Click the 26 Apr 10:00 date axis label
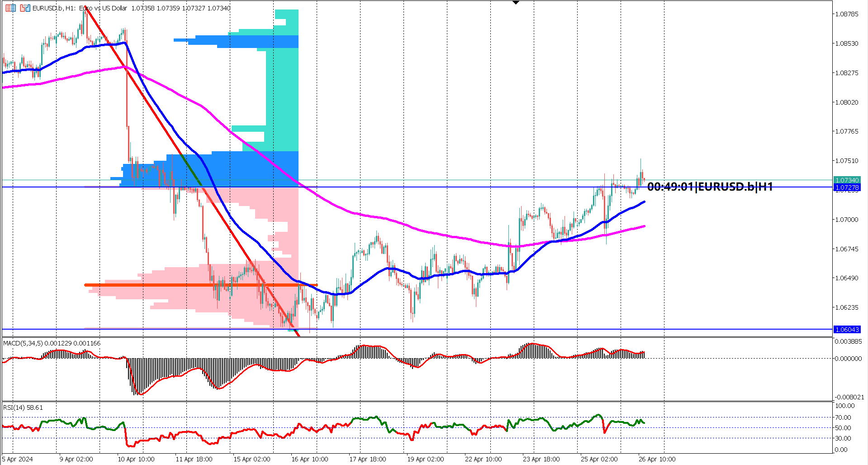 [656, 458]
